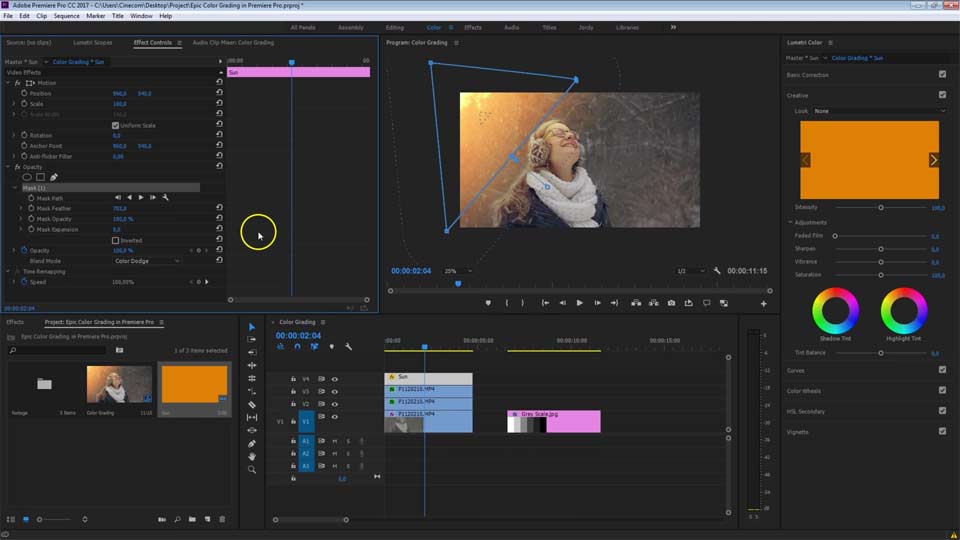Switch to the Lumetri Scopes tab

92,42
